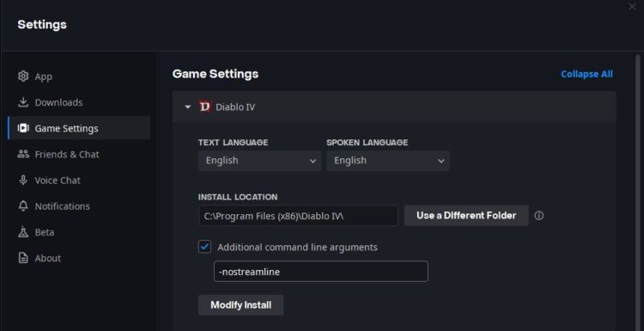The height and width of the screenshot is (331, 644).
Task: Click the App gear icon
Action: [23, 77]
